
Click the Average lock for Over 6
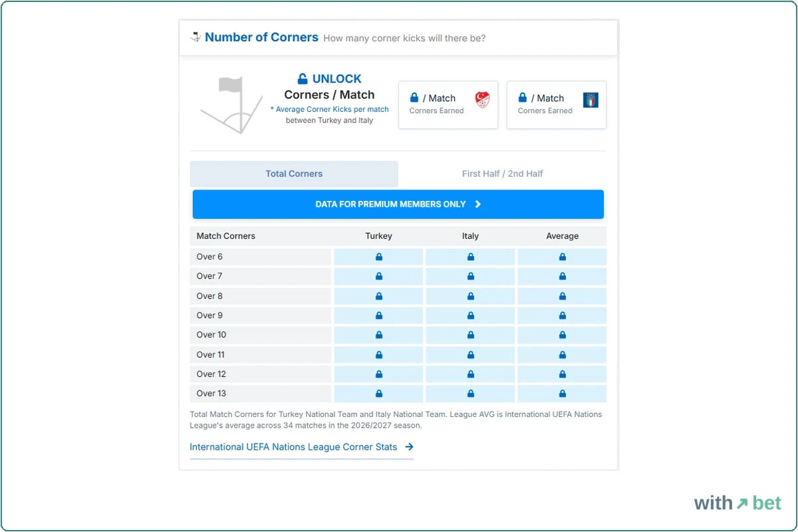tap(563, 257)
